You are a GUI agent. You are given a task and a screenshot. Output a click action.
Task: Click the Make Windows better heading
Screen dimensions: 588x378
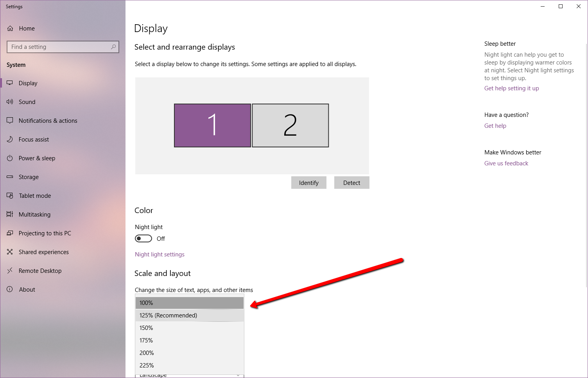tap(513, 152)
